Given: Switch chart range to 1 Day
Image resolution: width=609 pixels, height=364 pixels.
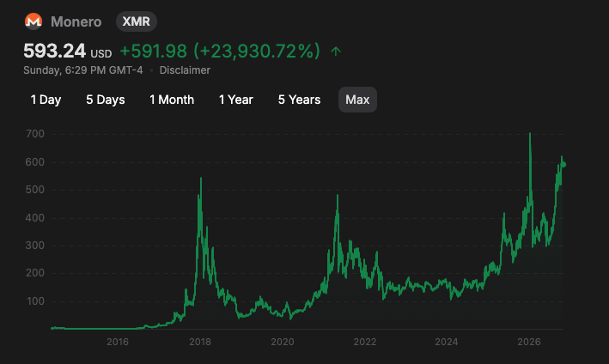Looking at the screenshot, I should pyautogui.click(x=46, y=100).
